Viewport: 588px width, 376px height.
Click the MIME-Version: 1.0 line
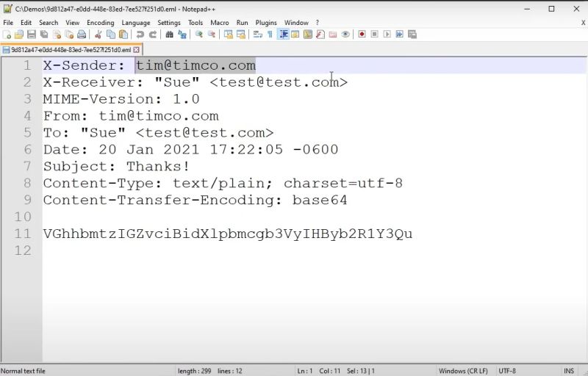[x=121, y=99]
